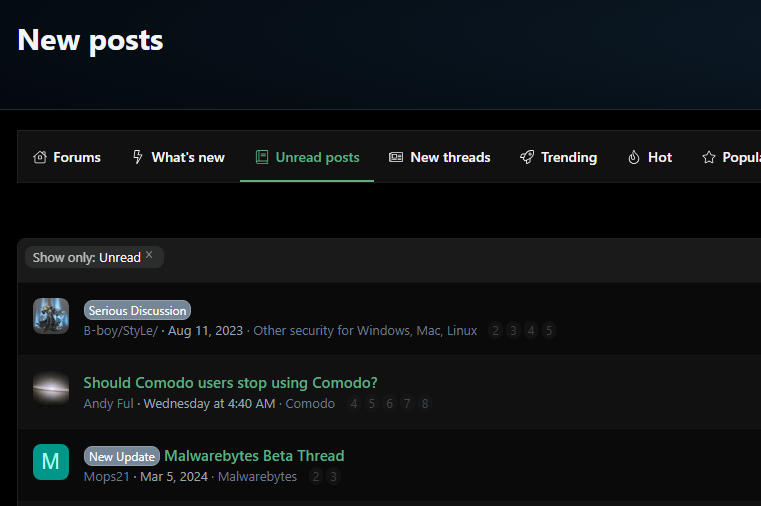Jump to page 2 of B-boy/StyLe/ thread
This screenshot has width=761, height=506.
coord(496,331)
